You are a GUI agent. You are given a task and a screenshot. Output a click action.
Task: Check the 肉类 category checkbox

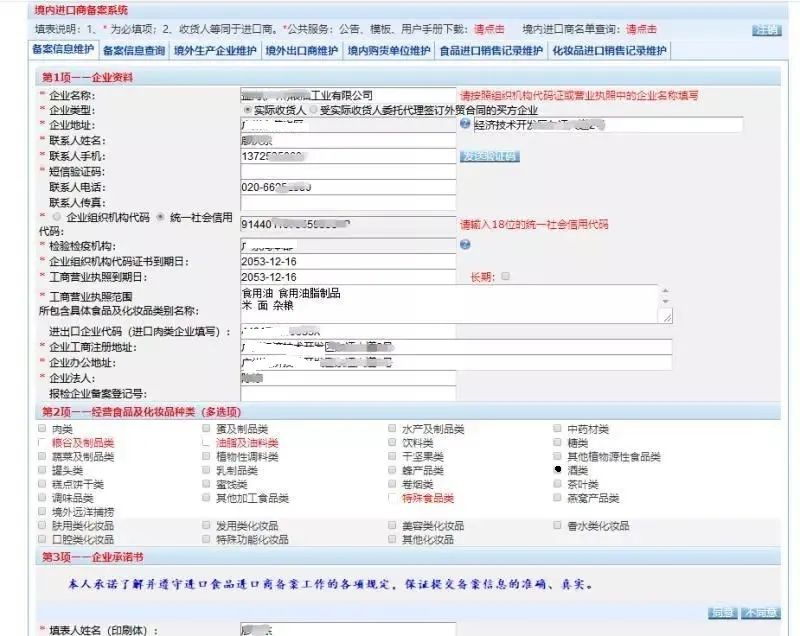pos(38,429)
